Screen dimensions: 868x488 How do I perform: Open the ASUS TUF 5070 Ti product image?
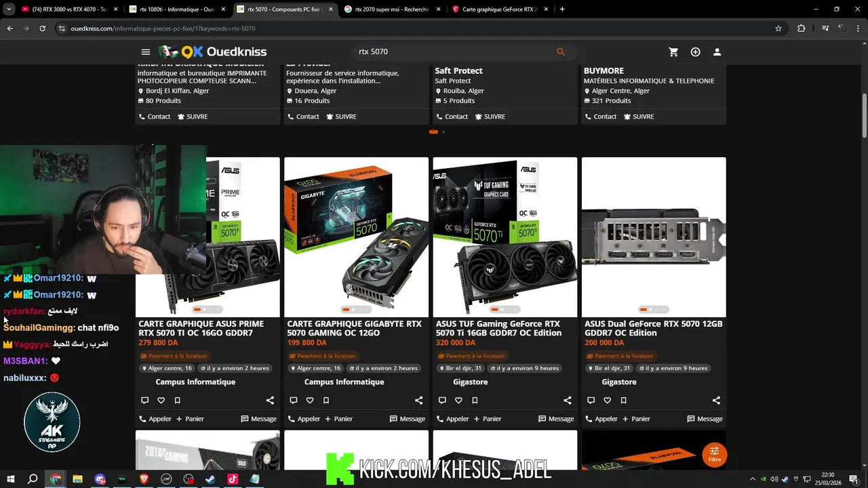(505, 237)
